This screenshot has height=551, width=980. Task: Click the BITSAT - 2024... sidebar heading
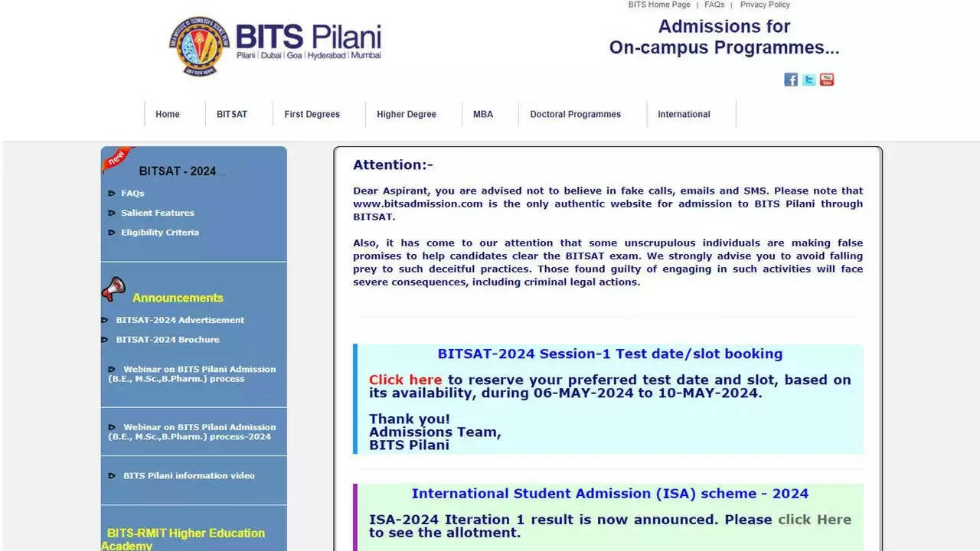182,171
